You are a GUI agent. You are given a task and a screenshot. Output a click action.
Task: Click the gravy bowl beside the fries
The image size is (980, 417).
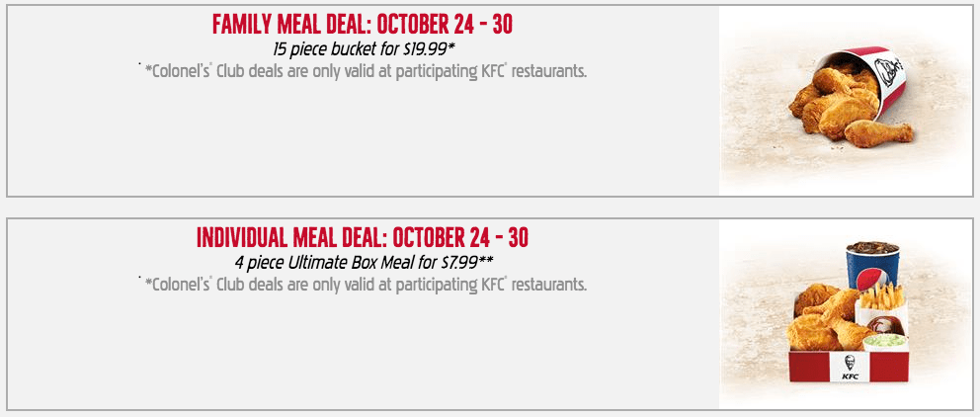886,325
